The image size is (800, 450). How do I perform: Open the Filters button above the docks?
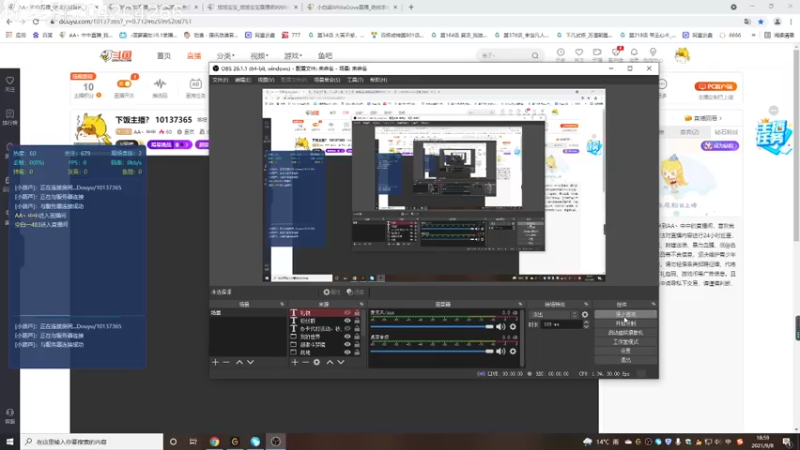pos(355,292)
